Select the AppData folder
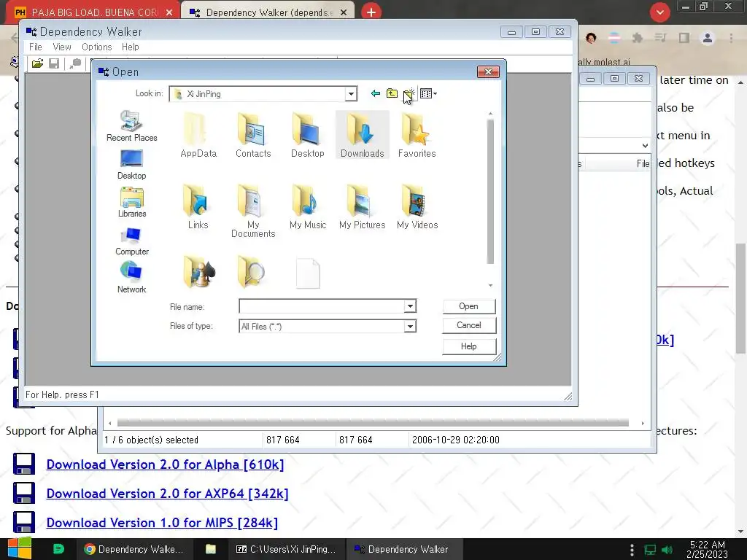Image resolution: width=747 pixels, height=560 pixels. point(198,135)
